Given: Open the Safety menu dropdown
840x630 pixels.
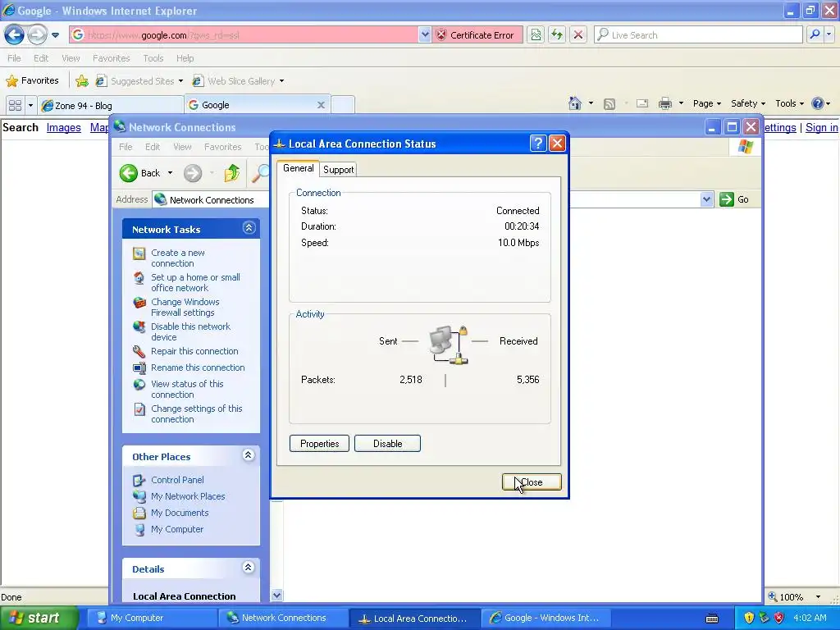Looking at the screenshot, I should coord(748,103).
